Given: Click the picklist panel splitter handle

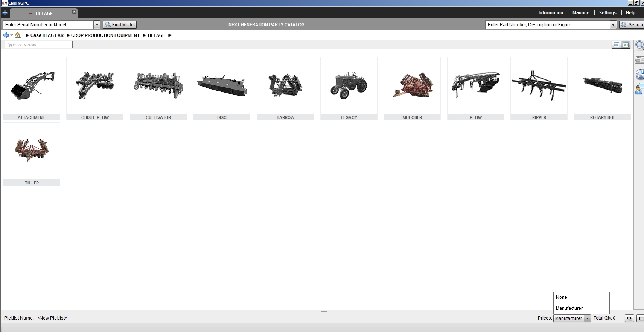Looking at the screenshot, I should coord(324,312).
